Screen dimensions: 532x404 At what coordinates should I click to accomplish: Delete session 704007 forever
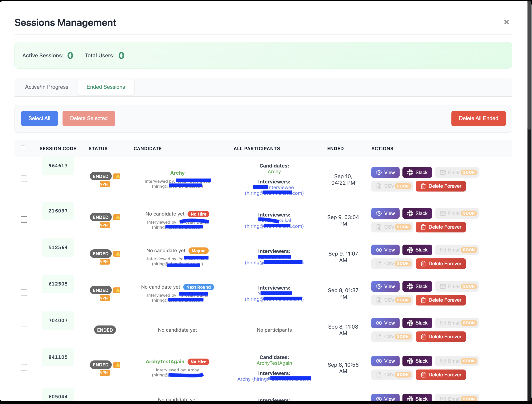click(x=441, y=337)
